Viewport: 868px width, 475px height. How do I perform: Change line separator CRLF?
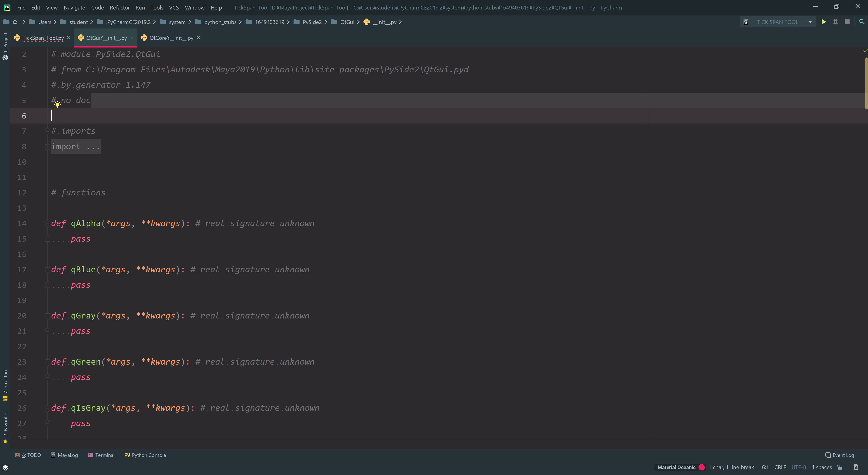[780, 467]
